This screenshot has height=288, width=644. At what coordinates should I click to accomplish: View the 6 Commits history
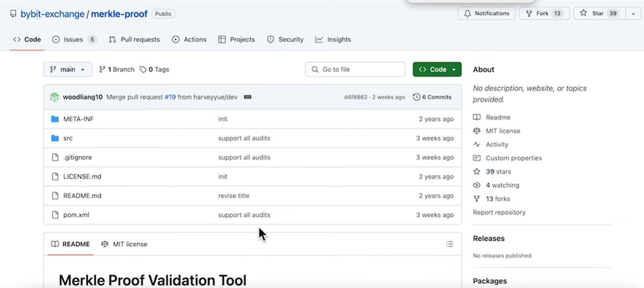tap(432, 97)
